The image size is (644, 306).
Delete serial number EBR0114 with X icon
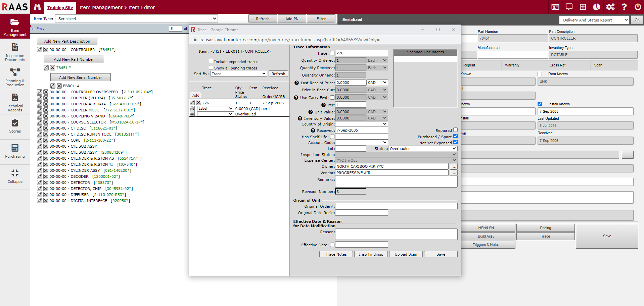59,86
